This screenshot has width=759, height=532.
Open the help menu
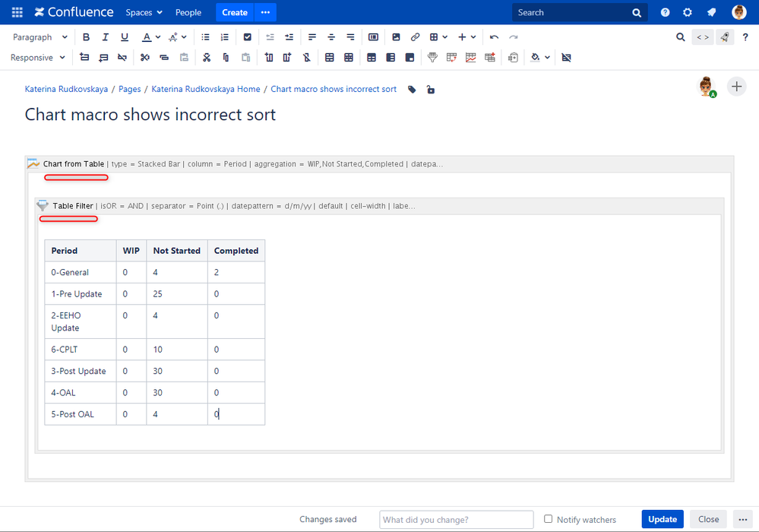tap(665, 13)
